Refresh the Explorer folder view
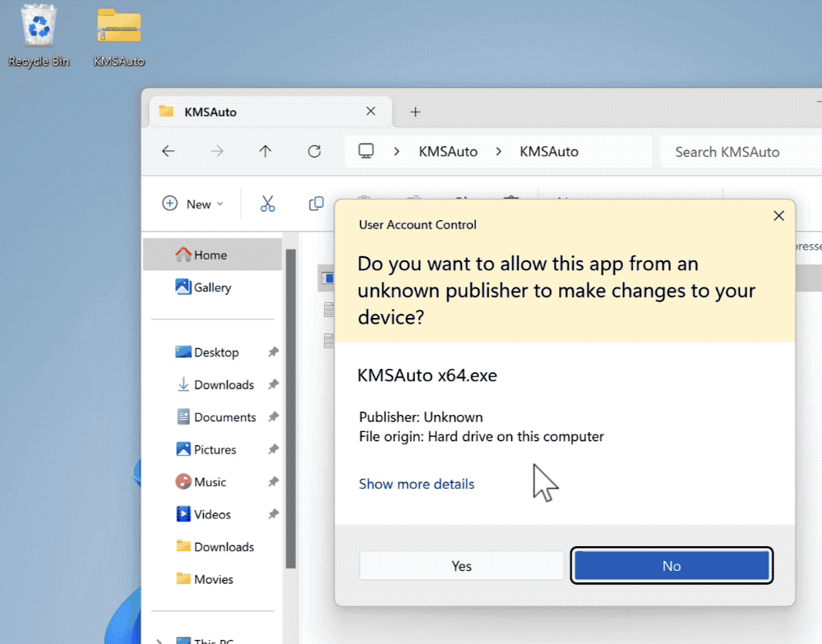822x644 pixels. click(314, 151)
